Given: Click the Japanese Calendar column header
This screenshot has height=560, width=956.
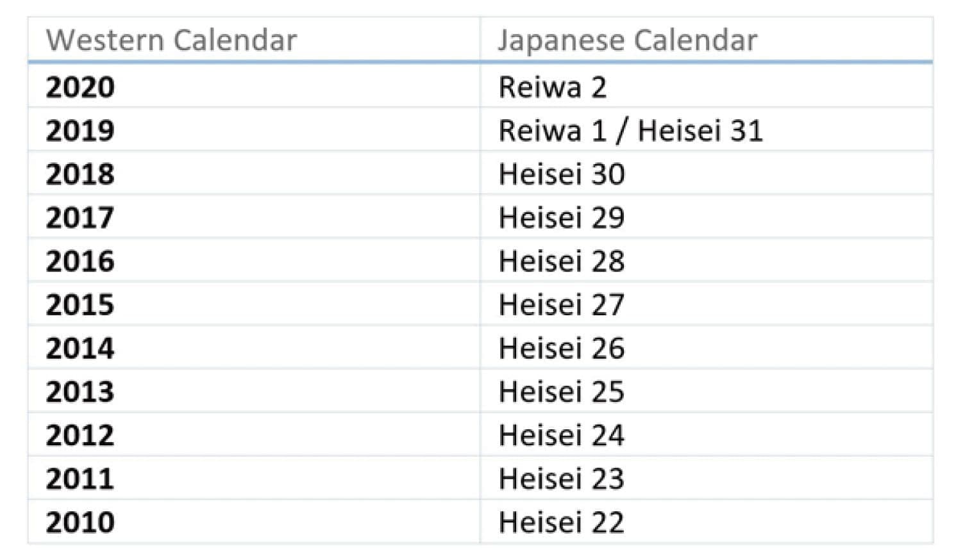Looking at the screenshot, I should 627,40.
